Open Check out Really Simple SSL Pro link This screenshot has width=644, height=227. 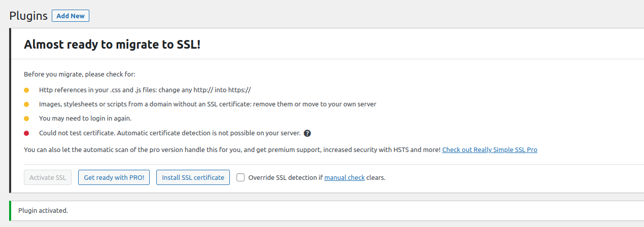click(489, 150)
